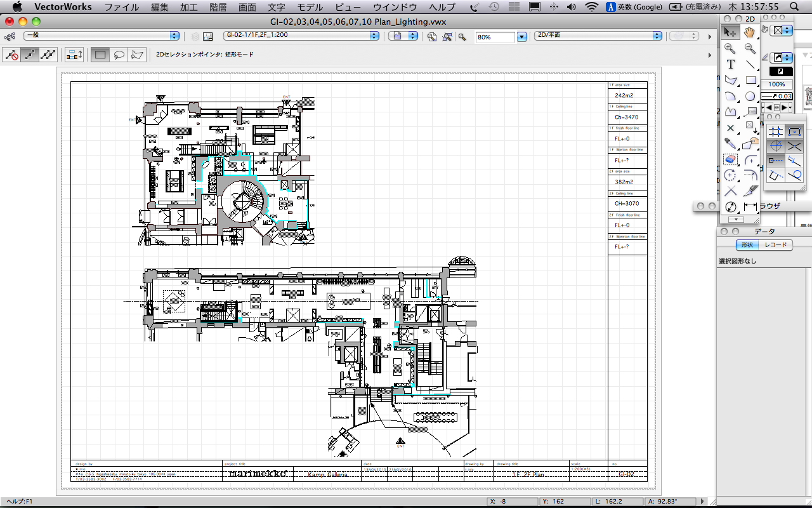The height and width of the screenshot is (508, 812).
Task: Select the Circle drawing tool
Action: pyautogui.click(x=750, y=96)
